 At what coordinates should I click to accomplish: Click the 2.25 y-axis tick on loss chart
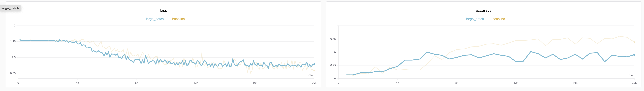(13, 41)
